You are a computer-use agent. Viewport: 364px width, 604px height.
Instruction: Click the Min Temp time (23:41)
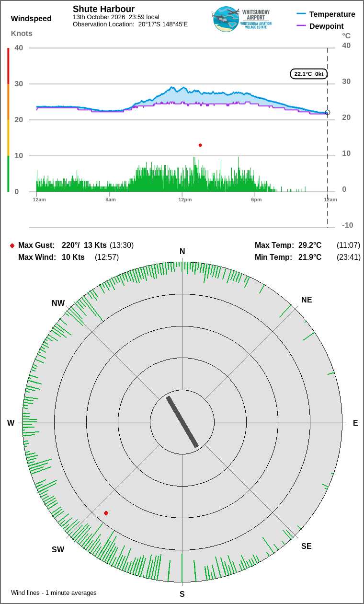(x=349, y=257)
